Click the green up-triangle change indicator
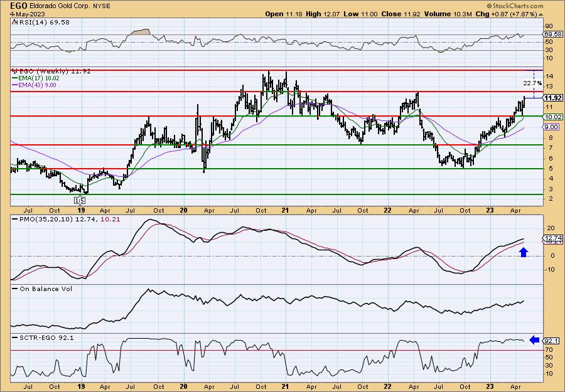 pyautogui.click(x=541, y=14)
